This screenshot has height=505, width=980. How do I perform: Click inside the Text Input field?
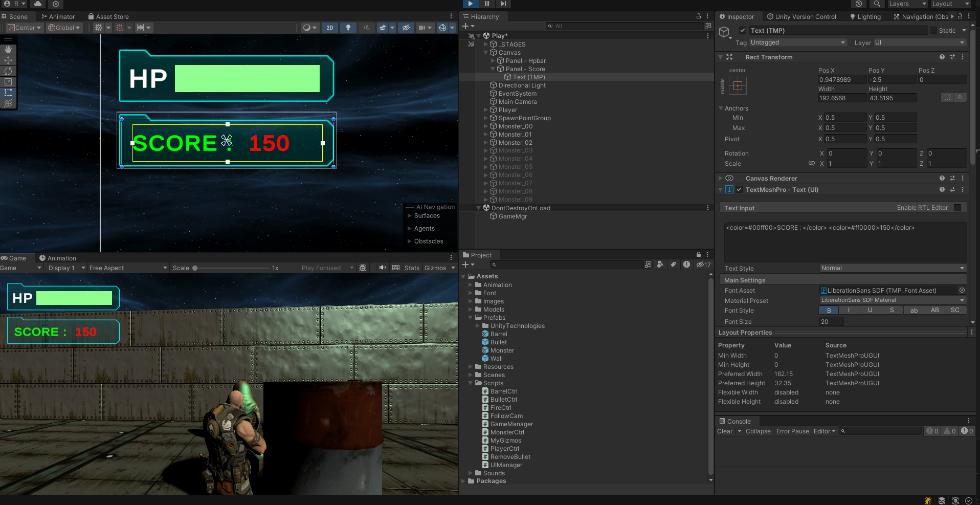pyautogui.click(x=844, y=240)
